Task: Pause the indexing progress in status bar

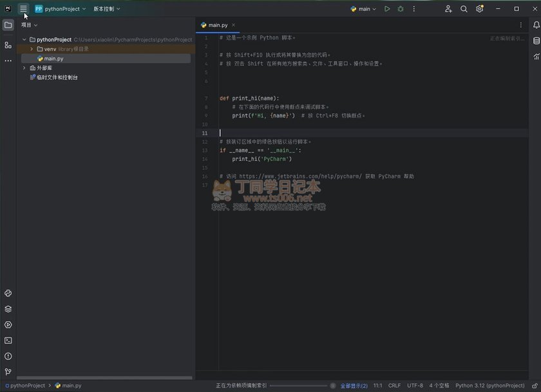Action: 333,386
